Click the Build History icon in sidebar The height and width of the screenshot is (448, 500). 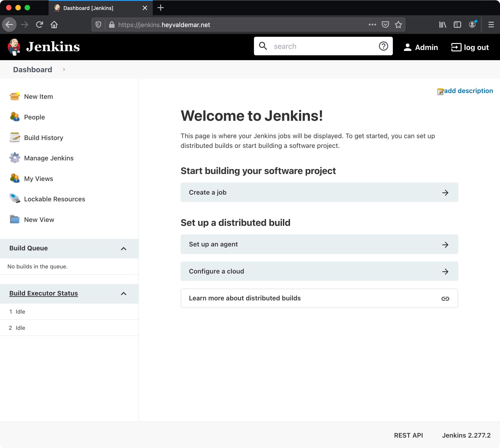14,137
